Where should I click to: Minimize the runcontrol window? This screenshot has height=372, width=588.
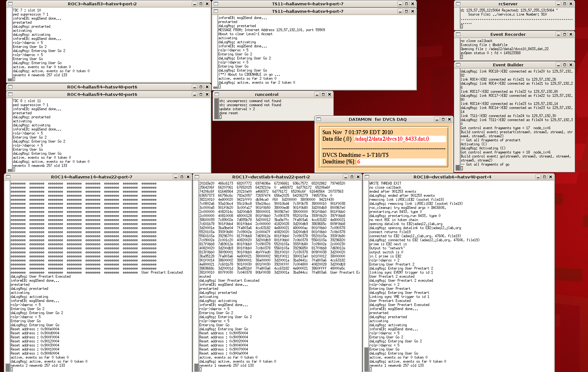pos(317,94)
